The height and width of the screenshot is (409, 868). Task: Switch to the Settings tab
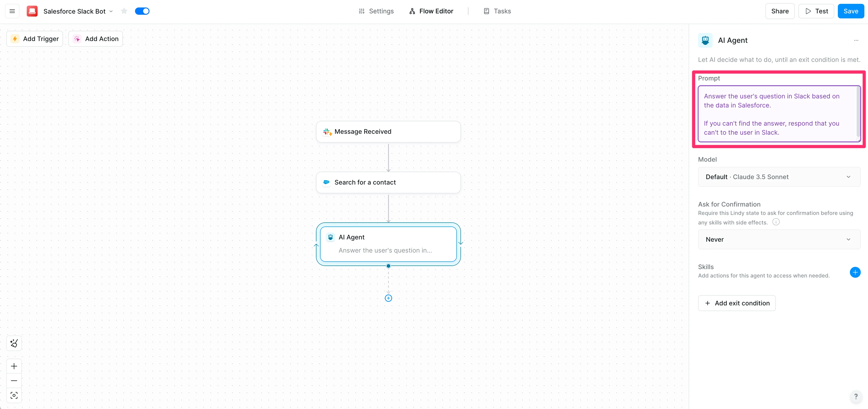pos(376,11)
